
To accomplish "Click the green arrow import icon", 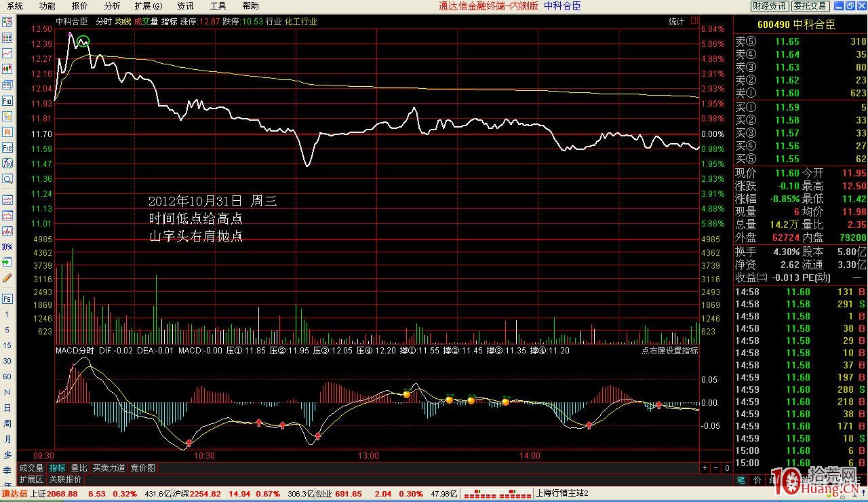I will [x=7, y=263].
